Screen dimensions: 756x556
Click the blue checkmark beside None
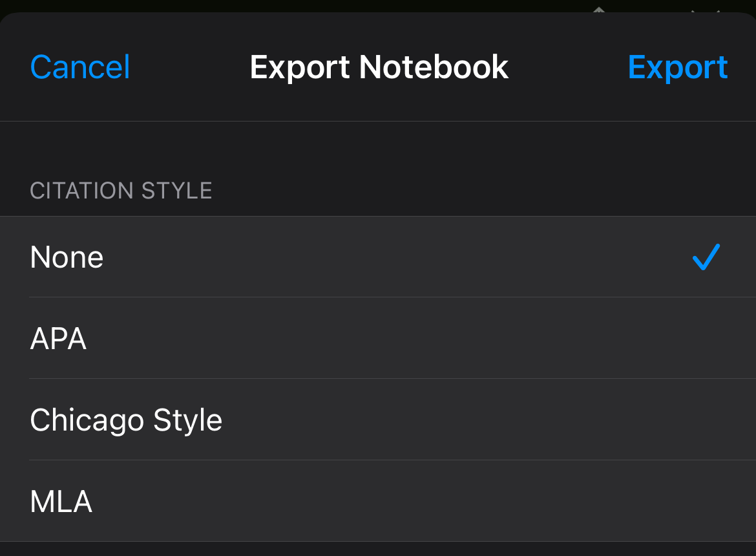[706, 257]
